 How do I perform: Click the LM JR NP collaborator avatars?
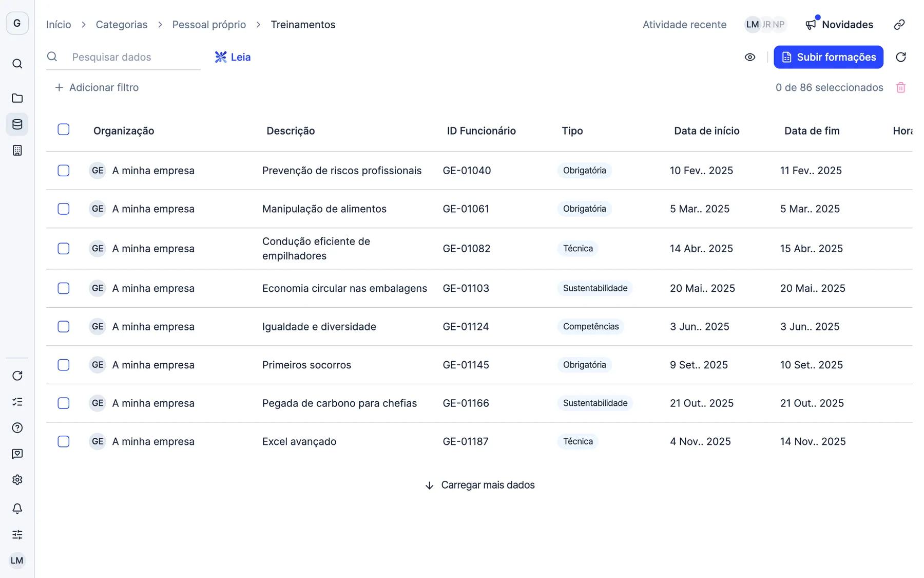pyautogui.click(x=765, y=25)
